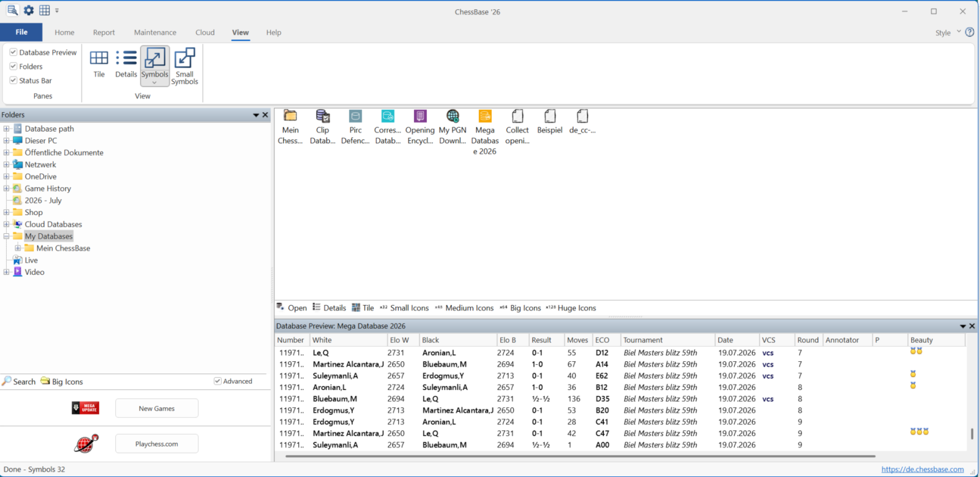The height and width of the screenshot is (477, 980).
Task: Click the Playchess.com button
Action: [x=157, y=443]
